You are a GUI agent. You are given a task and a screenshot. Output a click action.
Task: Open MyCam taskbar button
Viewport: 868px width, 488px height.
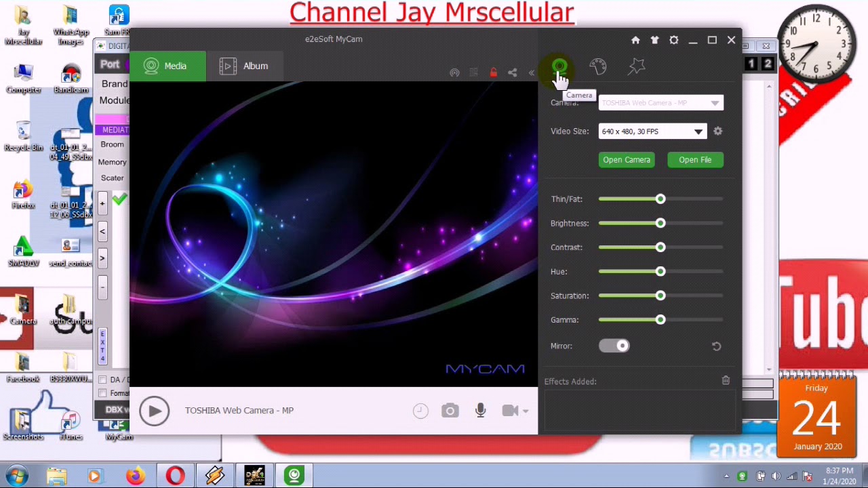pyautogui.click(x=294, y=476)
